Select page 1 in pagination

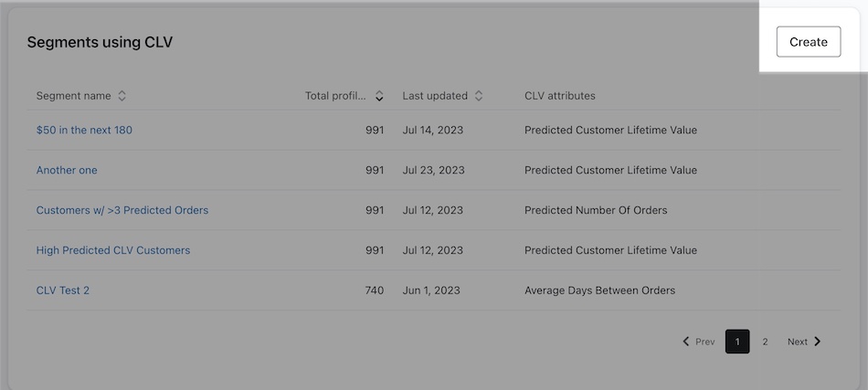tap(737, 342)
